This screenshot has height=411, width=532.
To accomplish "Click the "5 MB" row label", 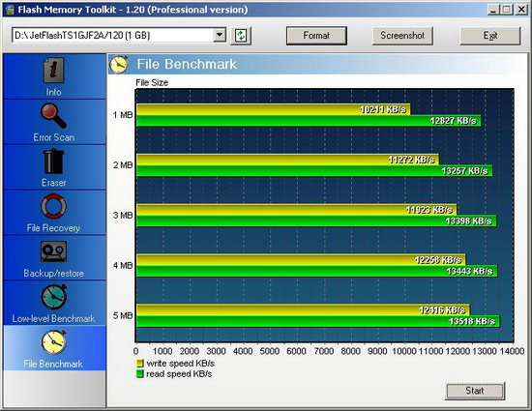I will tap(123, 315).
